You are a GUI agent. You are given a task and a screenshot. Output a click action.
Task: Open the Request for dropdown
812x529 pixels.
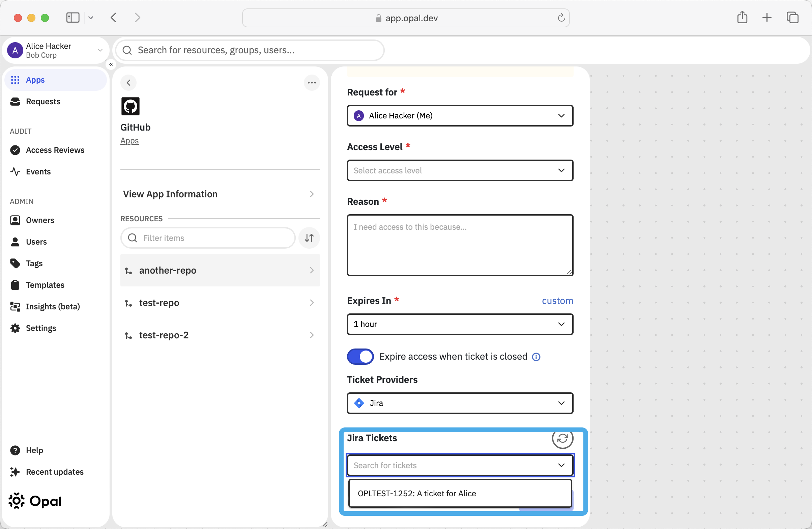460,116
